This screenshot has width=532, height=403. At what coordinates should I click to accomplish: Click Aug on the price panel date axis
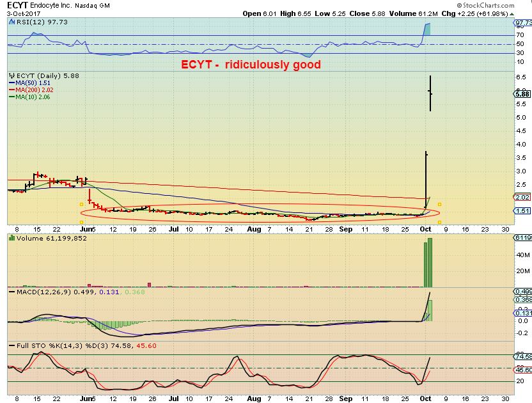coord(254,229)
